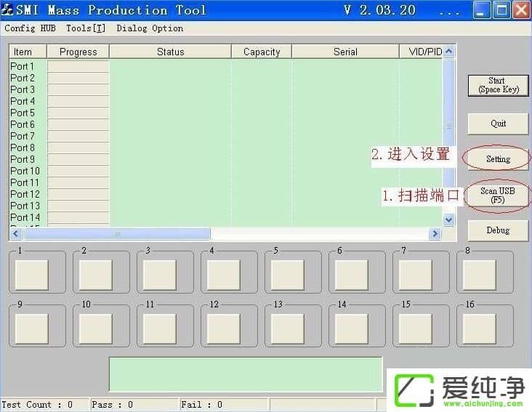Screen dimensions: 532x412
Task: Select the Port 11 row
Action: (226, 182)
